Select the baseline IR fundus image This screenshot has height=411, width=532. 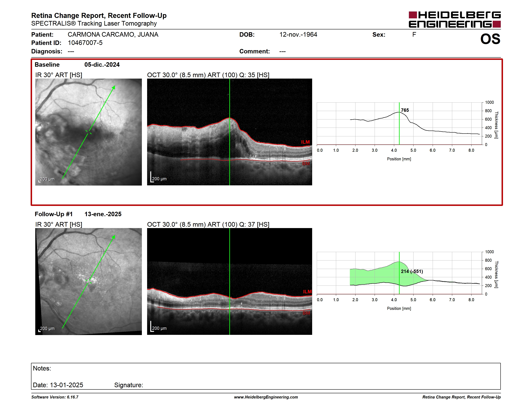coord(88,132)
